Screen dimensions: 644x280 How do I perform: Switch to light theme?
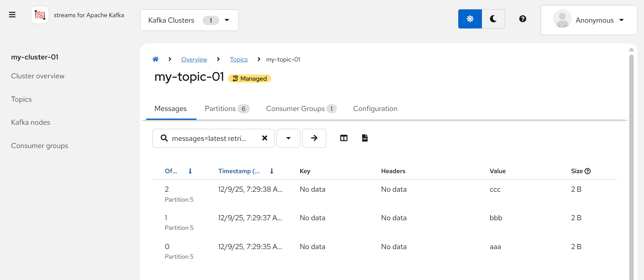pos(470,19)
